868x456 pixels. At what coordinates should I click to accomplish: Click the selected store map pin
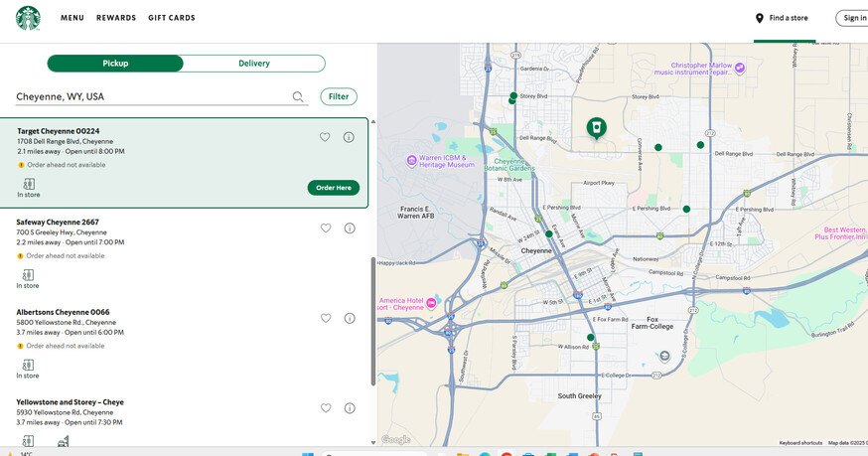pos(596,127)
